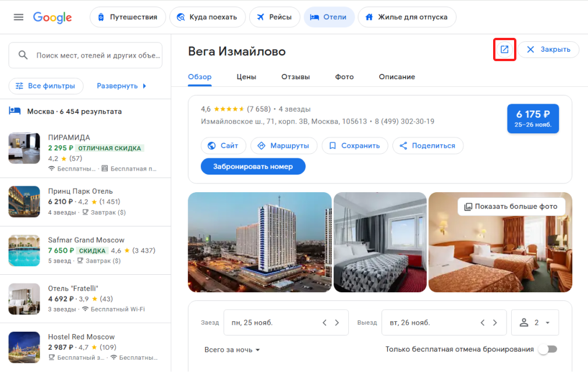Image resolution: width=588 pixels, height=372 pixels.
Task: Expand 'Всего за ночь' price dropdown
Action: [x=232, y=349]
